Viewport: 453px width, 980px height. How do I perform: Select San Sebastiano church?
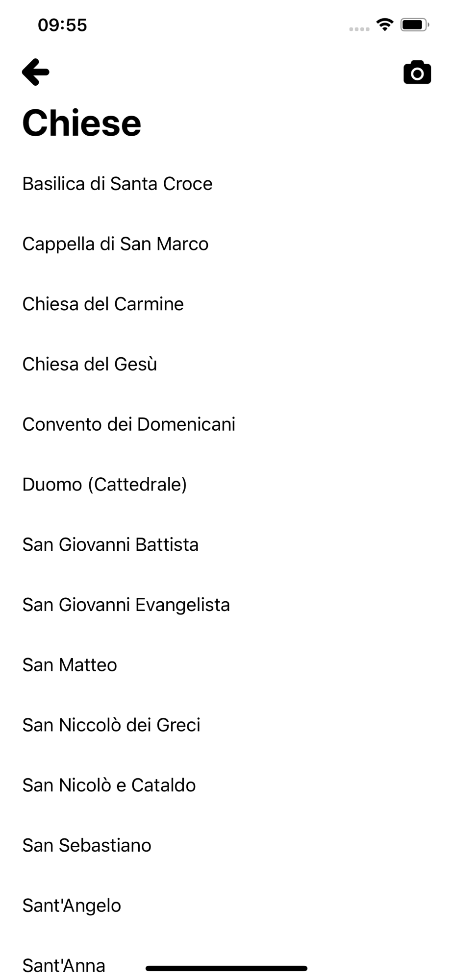87,845
